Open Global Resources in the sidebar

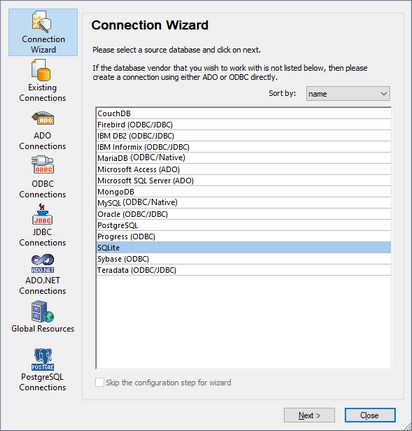(x=43, y=317)
